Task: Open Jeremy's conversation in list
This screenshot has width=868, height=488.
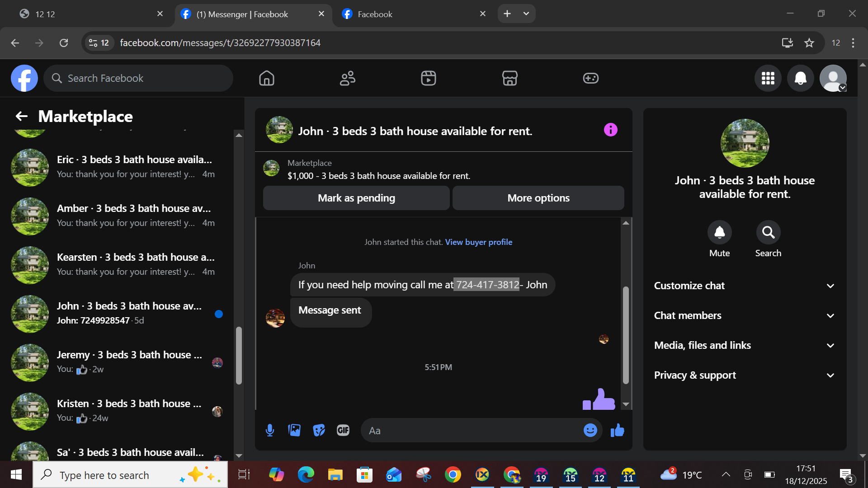Action: tap(118, 362)
